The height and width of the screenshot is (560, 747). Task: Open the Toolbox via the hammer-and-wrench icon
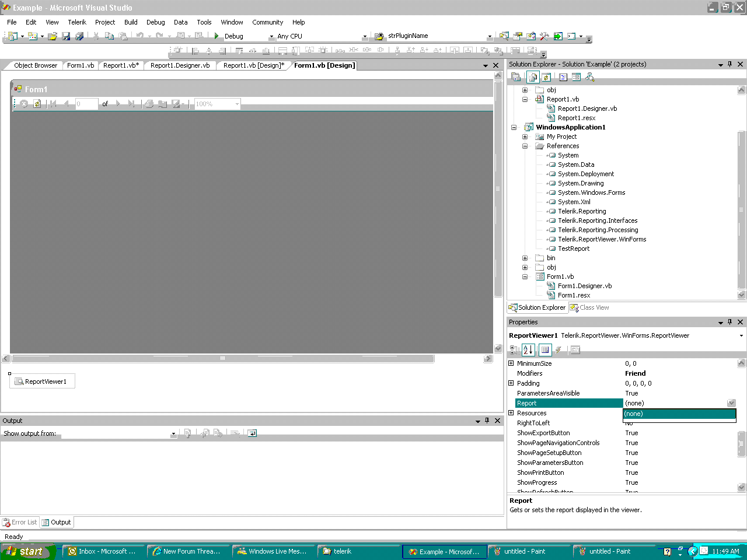point(544,36)
